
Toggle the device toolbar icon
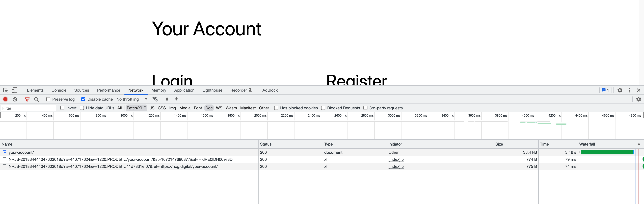14,90
